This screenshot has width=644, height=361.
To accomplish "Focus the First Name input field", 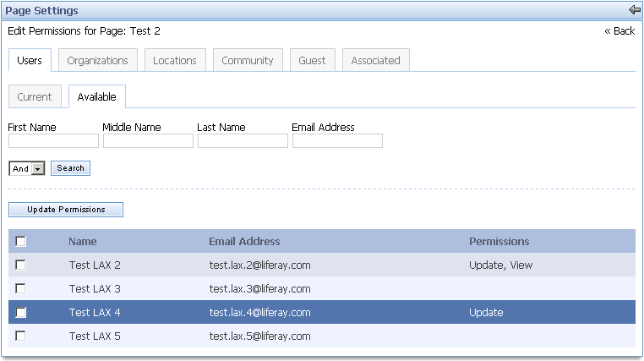I will pos(53,141).
